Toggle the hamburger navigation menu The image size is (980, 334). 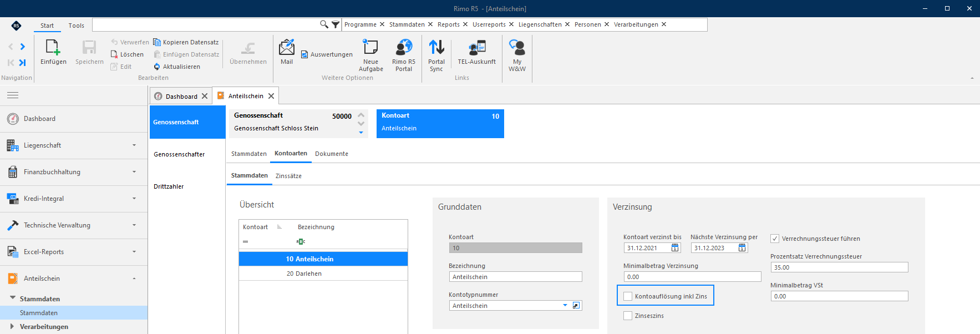(13, 95)
